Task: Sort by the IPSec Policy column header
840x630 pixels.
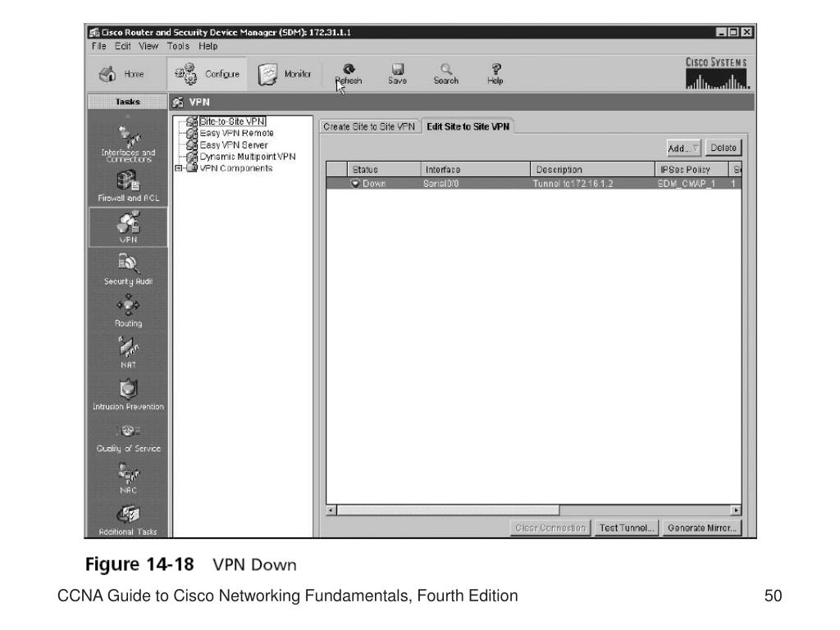Action: [x=692, y=169]
